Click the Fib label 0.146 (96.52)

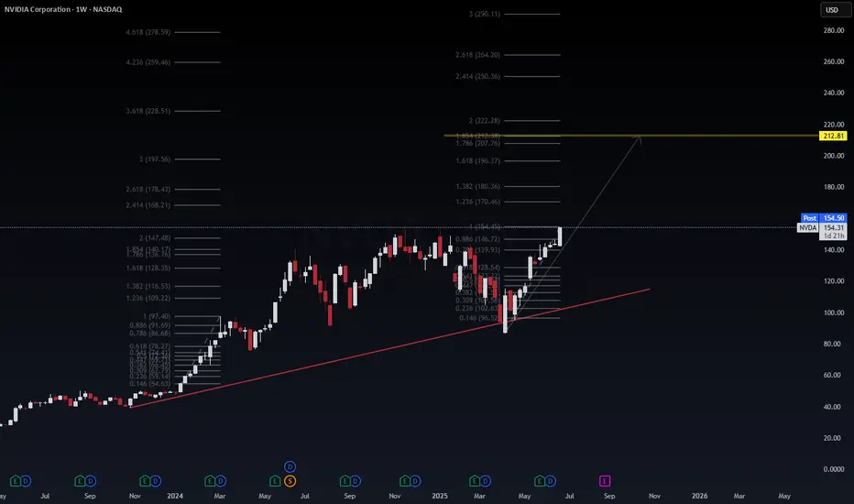tap(479, 318)
